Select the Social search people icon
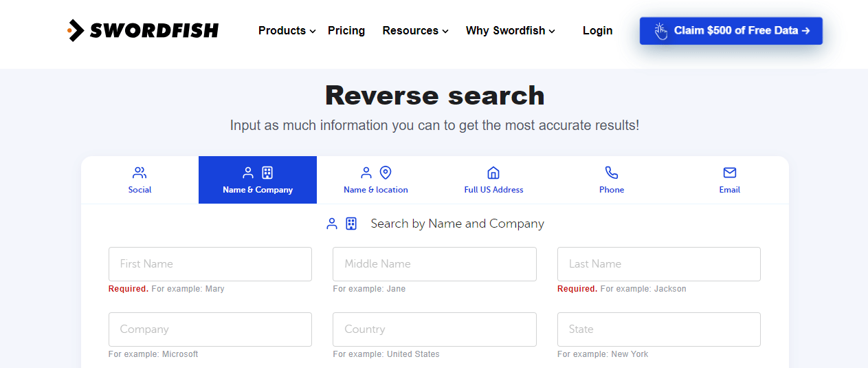 click(x=140, y=173)
